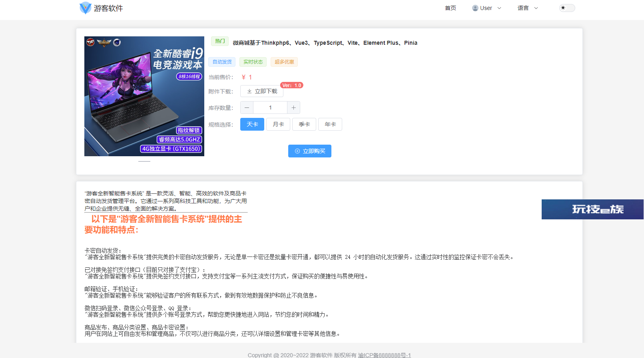This screenshot has width=644, height=358.
Task: Click the 超多优惠 tag
Action: pos(284,62)
